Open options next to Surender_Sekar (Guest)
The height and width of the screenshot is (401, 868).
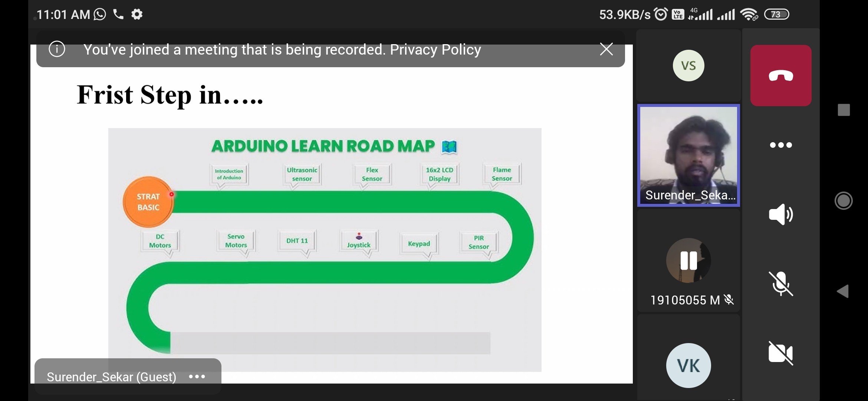click(x=197, y=376)
